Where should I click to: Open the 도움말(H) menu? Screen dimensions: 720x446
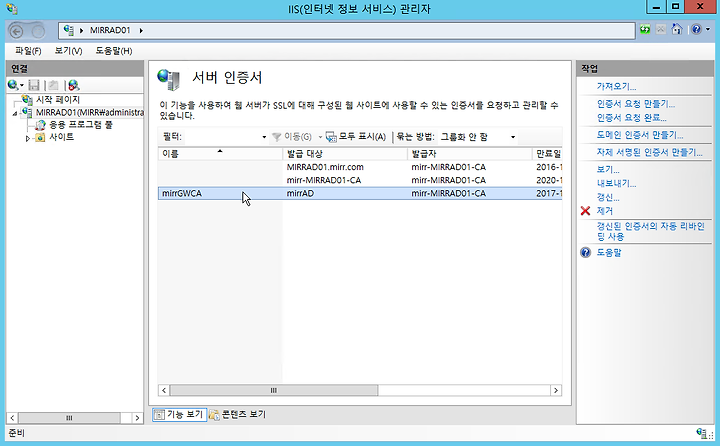pos(114,51)
